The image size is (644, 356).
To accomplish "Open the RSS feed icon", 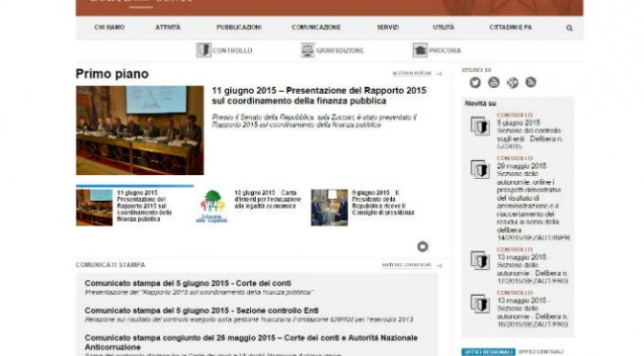I will click(531, 82).
